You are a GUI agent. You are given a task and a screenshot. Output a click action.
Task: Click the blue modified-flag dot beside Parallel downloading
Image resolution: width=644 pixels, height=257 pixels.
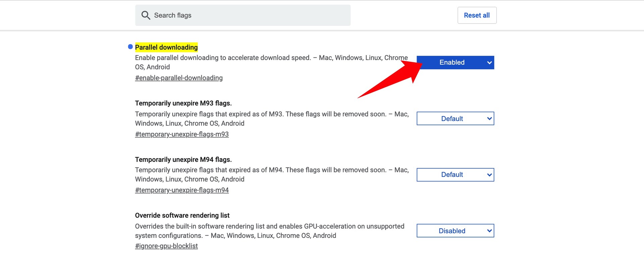[x=130, y=47]
